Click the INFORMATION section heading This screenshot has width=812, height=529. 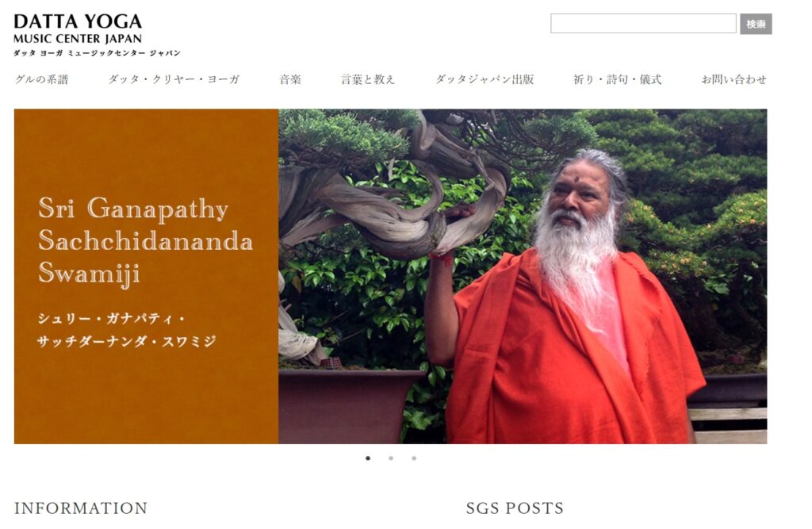point(81,508)
